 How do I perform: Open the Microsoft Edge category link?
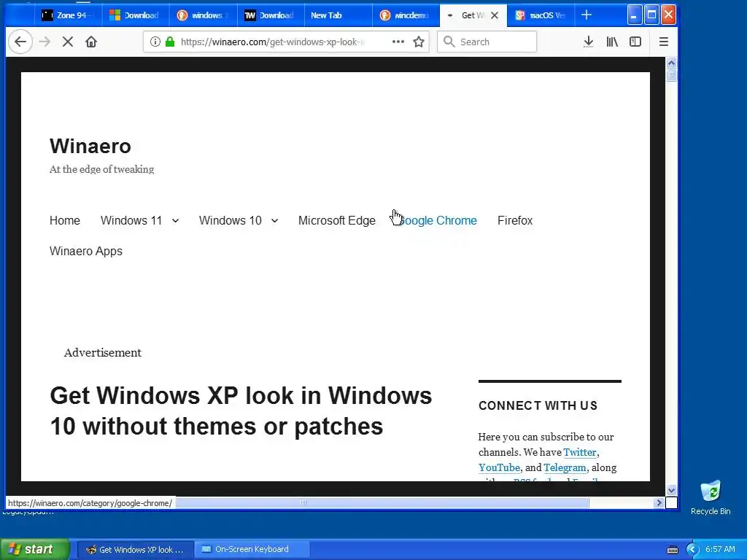point(337,220)
